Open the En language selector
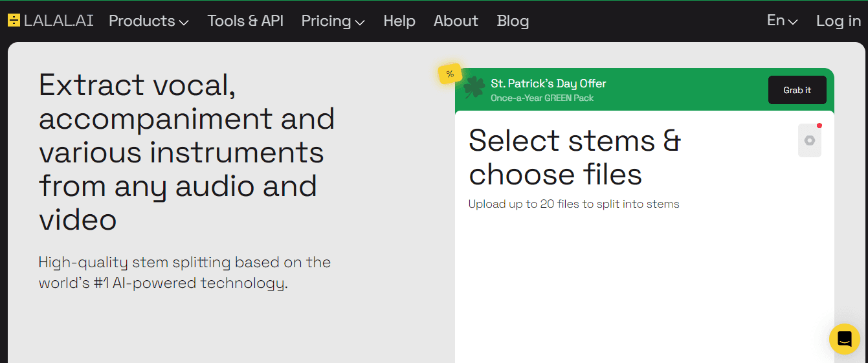This screenshot has width=868, height=363. coord(782,21)
